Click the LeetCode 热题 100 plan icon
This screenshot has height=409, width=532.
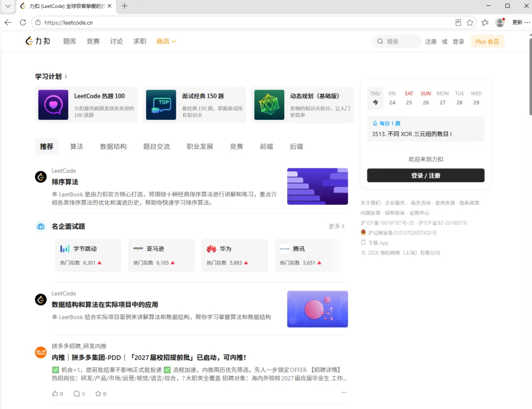point(53,105)
